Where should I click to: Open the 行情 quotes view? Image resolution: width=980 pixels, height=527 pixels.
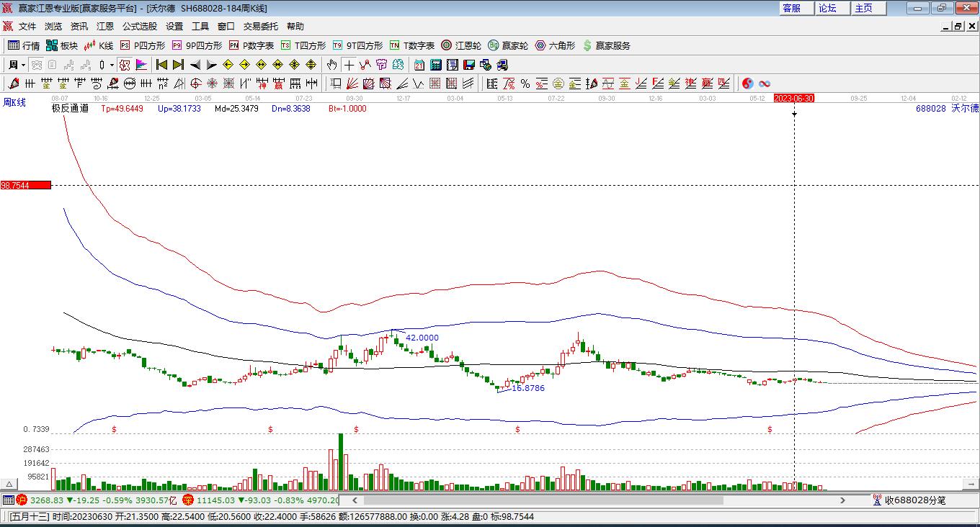tap(24, 45)
